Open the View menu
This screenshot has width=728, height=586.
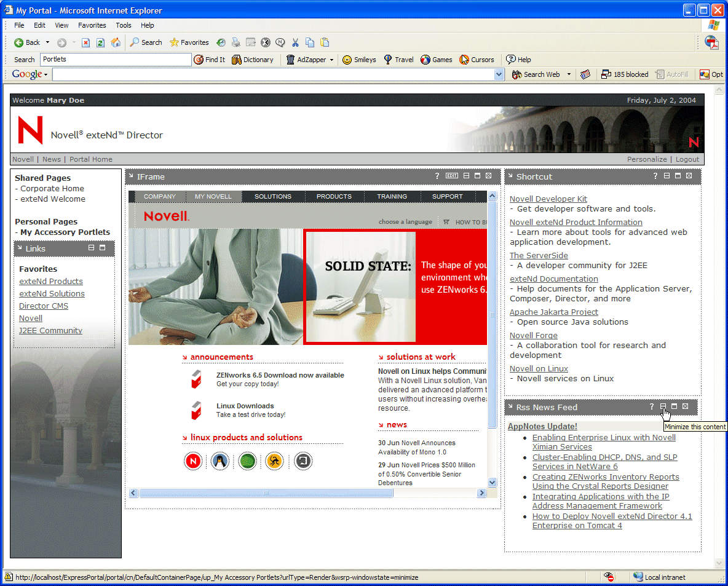(x=61, y=25)
